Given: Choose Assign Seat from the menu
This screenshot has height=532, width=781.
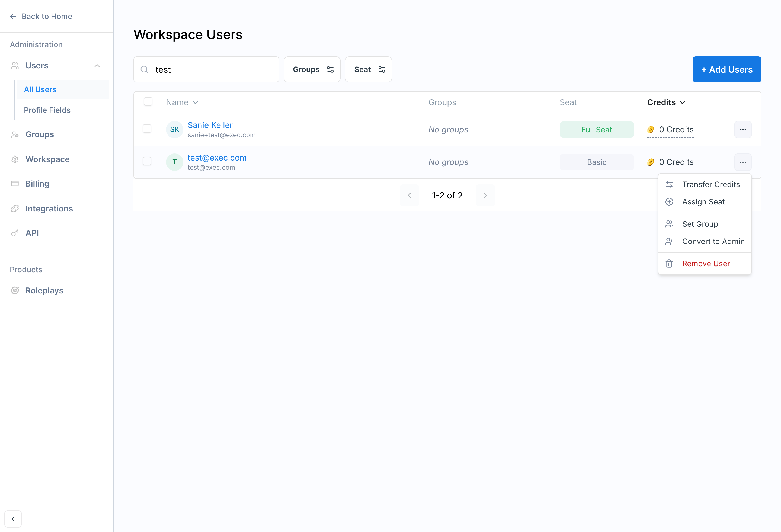Looking at the screenshot, I should tap(705, 202).
